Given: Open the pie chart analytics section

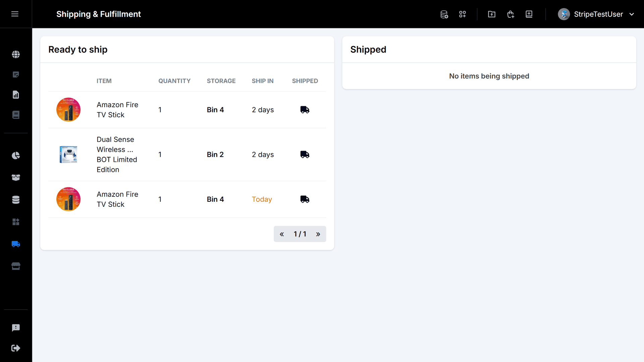Looking at the screenshot, I should pyautogui.click(x=16, y=156).
